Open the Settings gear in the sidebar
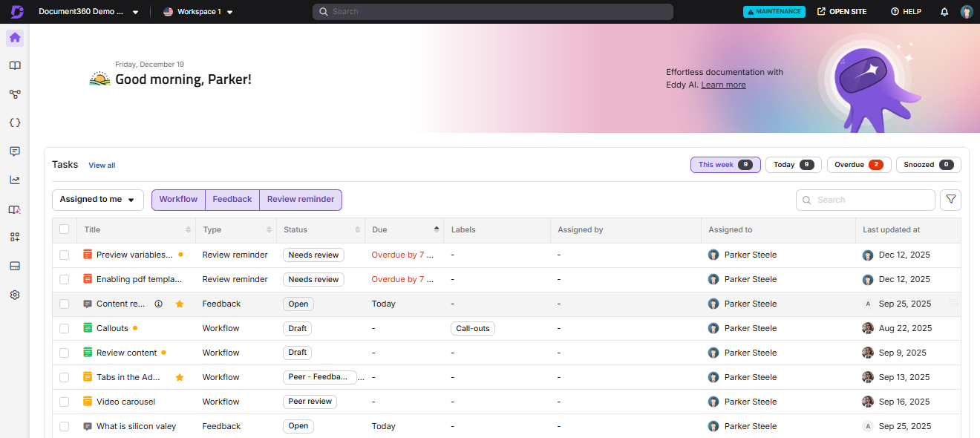The height and width of the screenshot is (438, 980). [x=14, y=295]
